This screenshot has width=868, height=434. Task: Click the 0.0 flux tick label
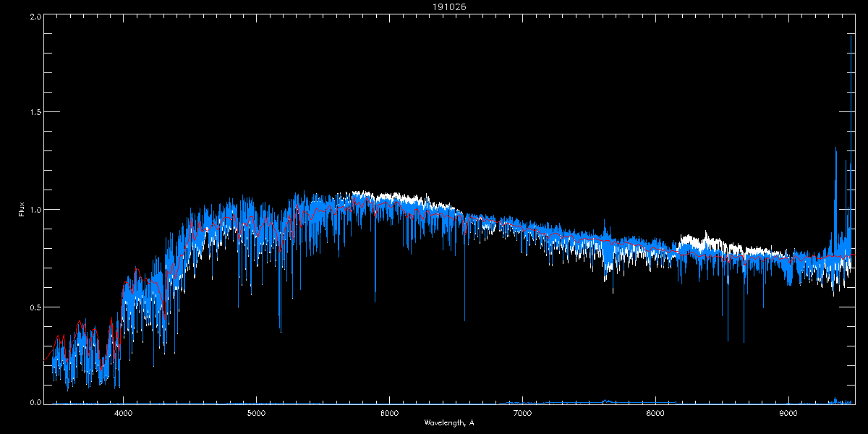(x=34, y=402)
